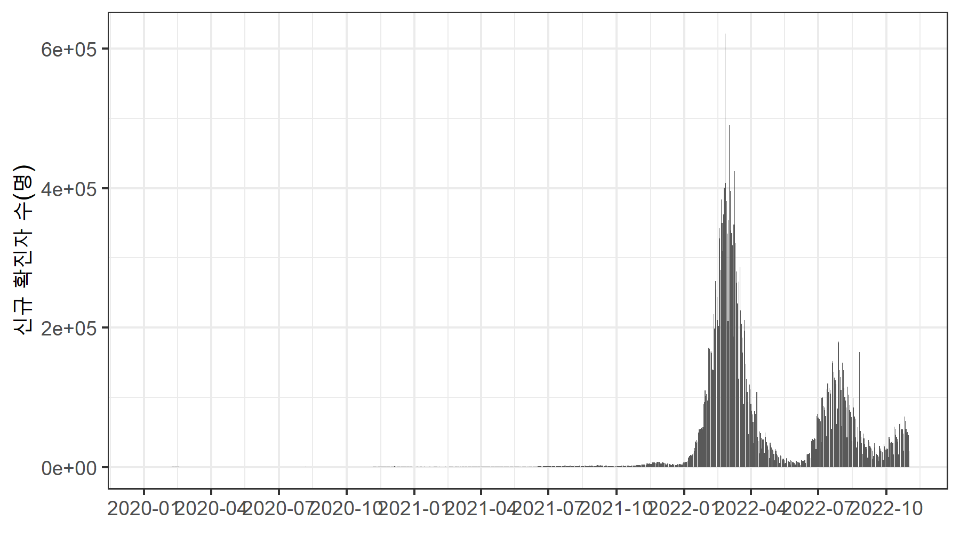Click the y-axis title 신규 확진자 수(명)
Screen dimensions: 960x560
coord(24,250)
